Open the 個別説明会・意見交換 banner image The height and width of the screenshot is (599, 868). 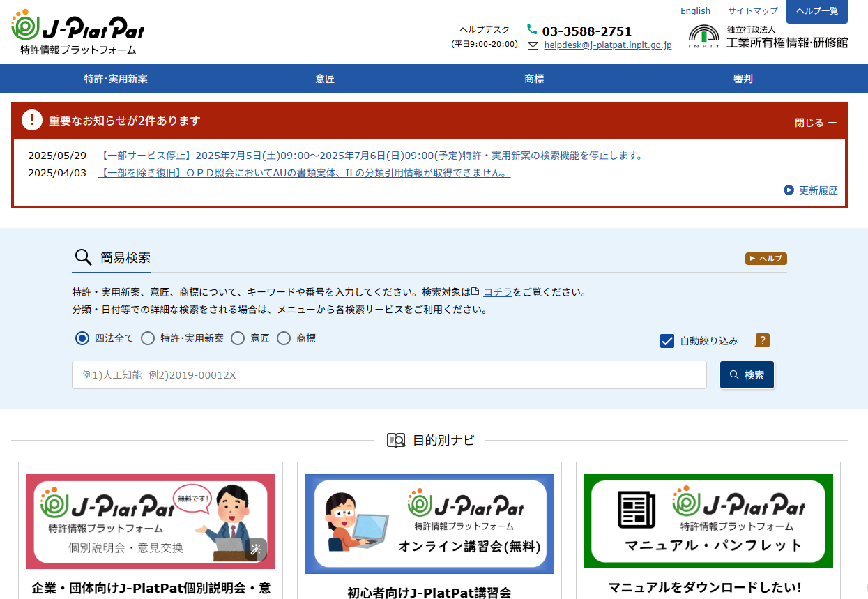(x=151, y=522)
